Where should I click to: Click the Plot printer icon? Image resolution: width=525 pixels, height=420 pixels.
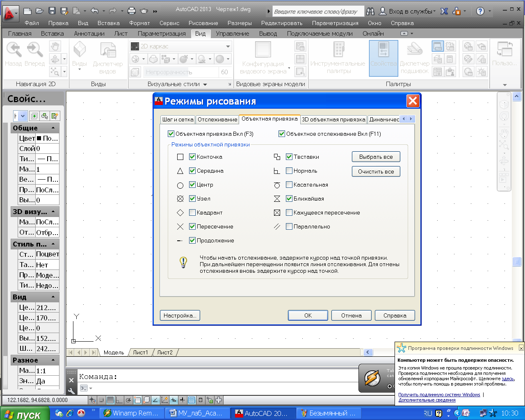(131, 11)
